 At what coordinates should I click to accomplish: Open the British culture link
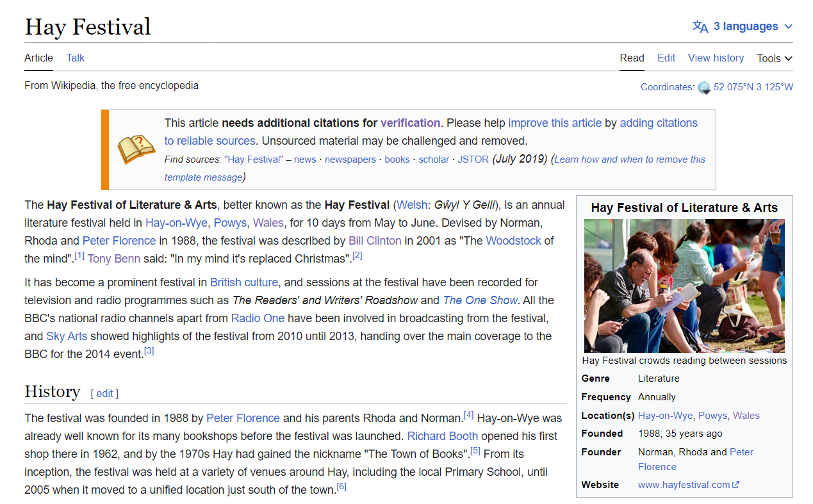(244, 282)
